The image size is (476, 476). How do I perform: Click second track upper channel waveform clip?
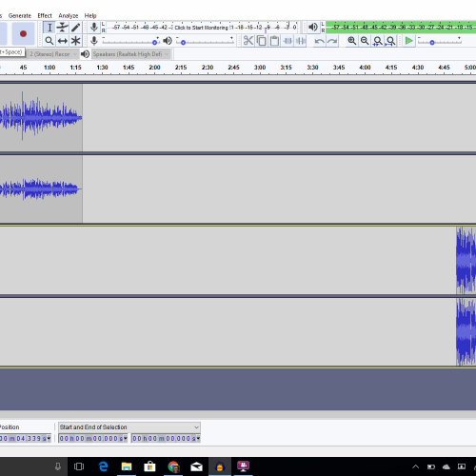click(x=466, y=260)
